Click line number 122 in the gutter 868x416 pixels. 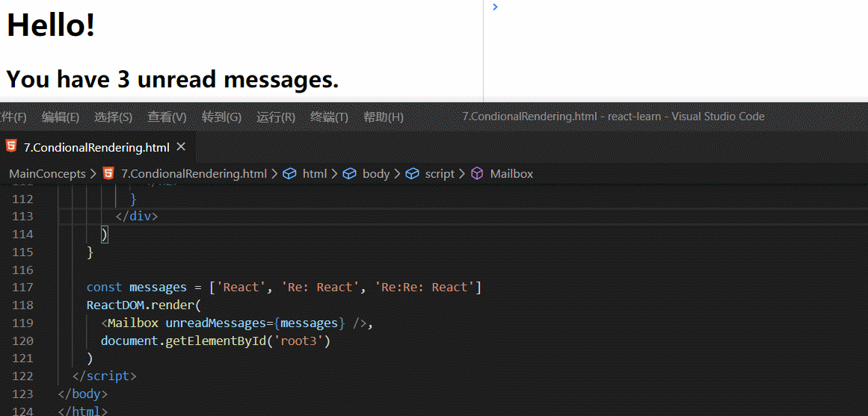22,376
